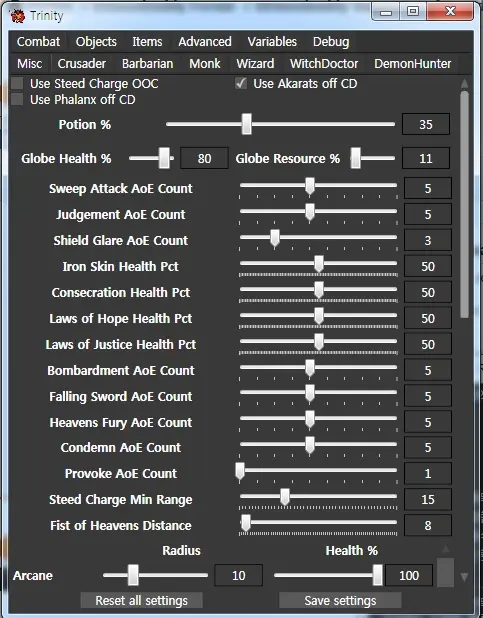483x618 pixels.
Task: Open the Objects tab
Action: pos(96,41)
